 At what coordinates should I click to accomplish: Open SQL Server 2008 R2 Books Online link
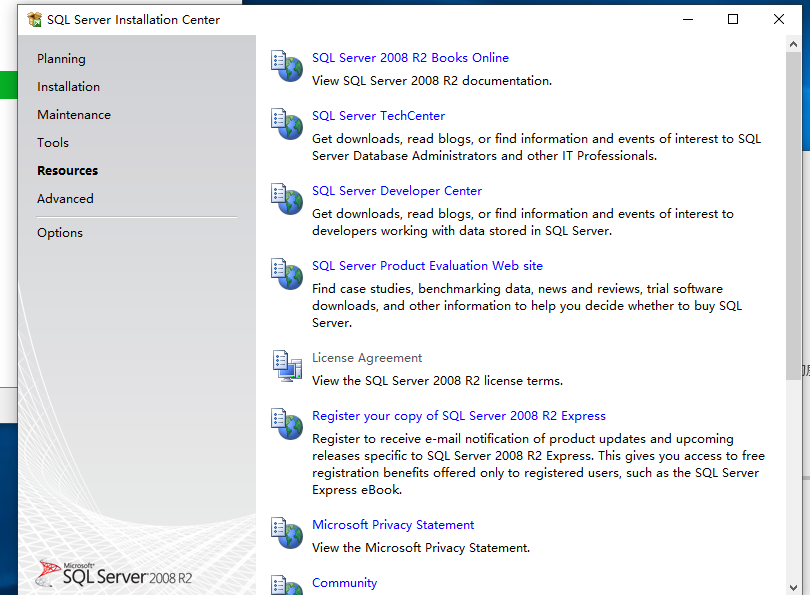tap(410, 58)
